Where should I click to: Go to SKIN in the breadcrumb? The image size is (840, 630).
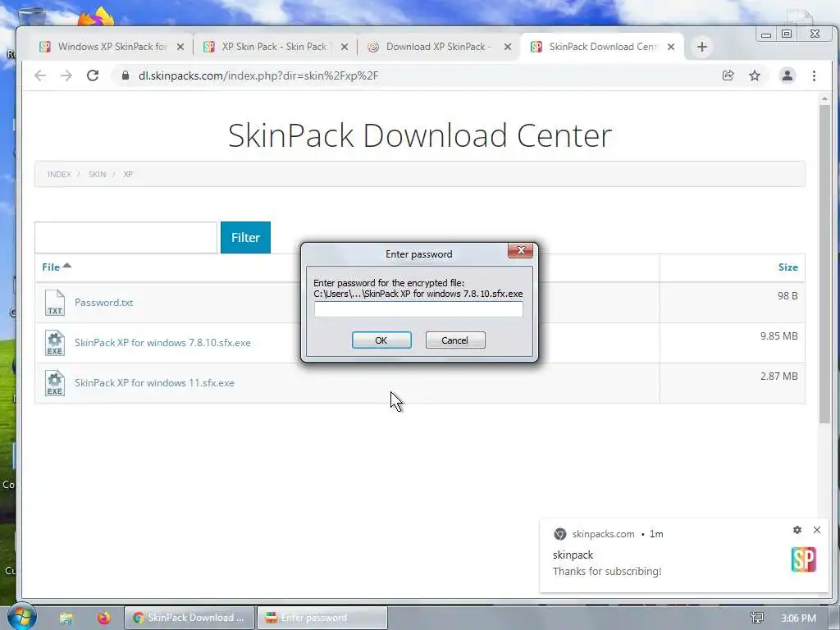coord(97,174)
